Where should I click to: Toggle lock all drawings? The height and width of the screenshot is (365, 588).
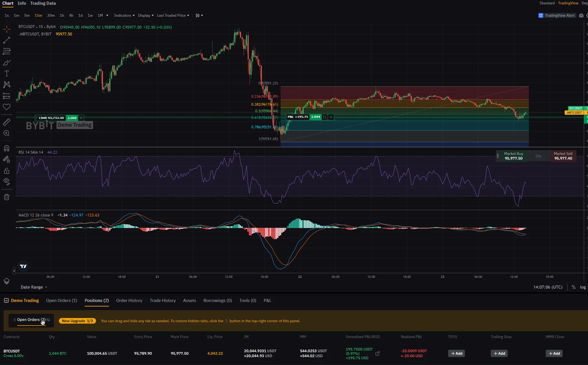(x=6, y=170)
